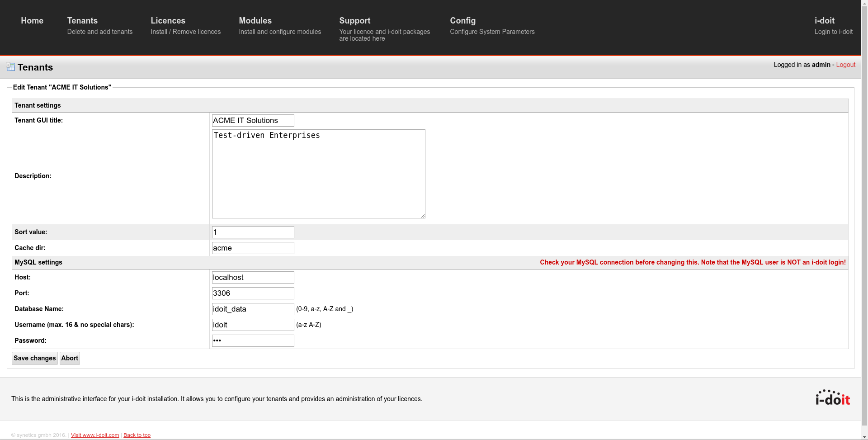Viewport: 868px width, 440px height.
Task: Click the red MySQL connection warning text
Action: pyautogui.click(x=693, y=262)
